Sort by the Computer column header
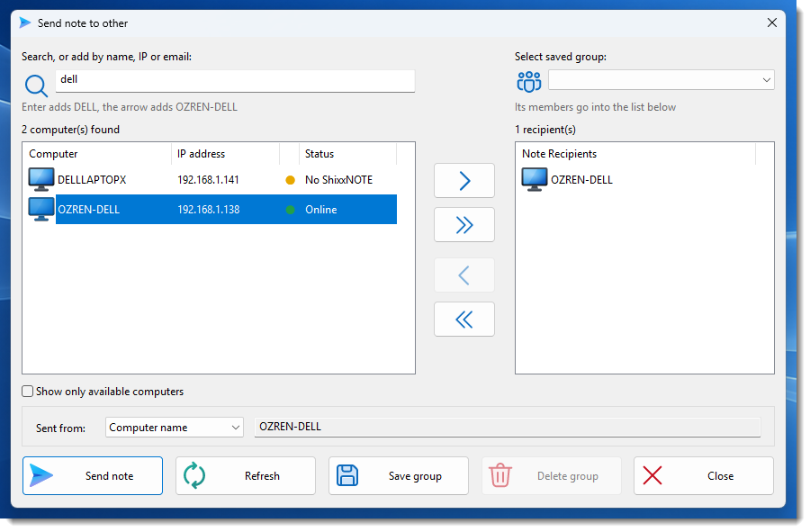Viewport: 810px width, 532px height. click(96, 154)
